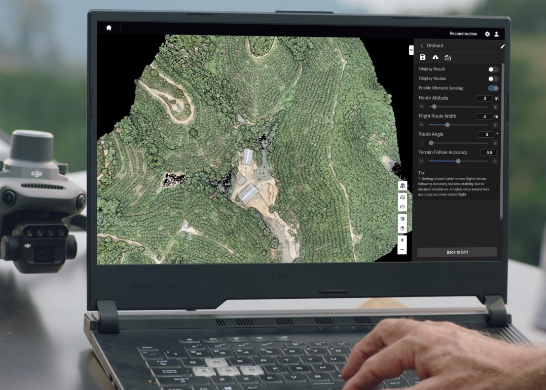Disable the Enable Obstacle Sensing switch
Viewport: 546px width, 390px height.
(x=493, y=88)
